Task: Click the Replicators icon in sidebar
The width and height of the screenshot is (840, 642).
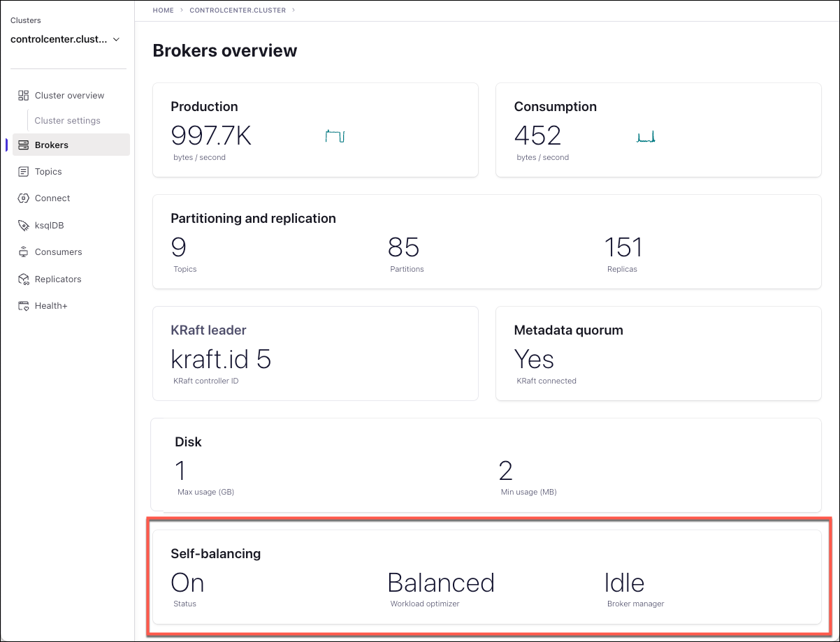Action: point(23,279)
